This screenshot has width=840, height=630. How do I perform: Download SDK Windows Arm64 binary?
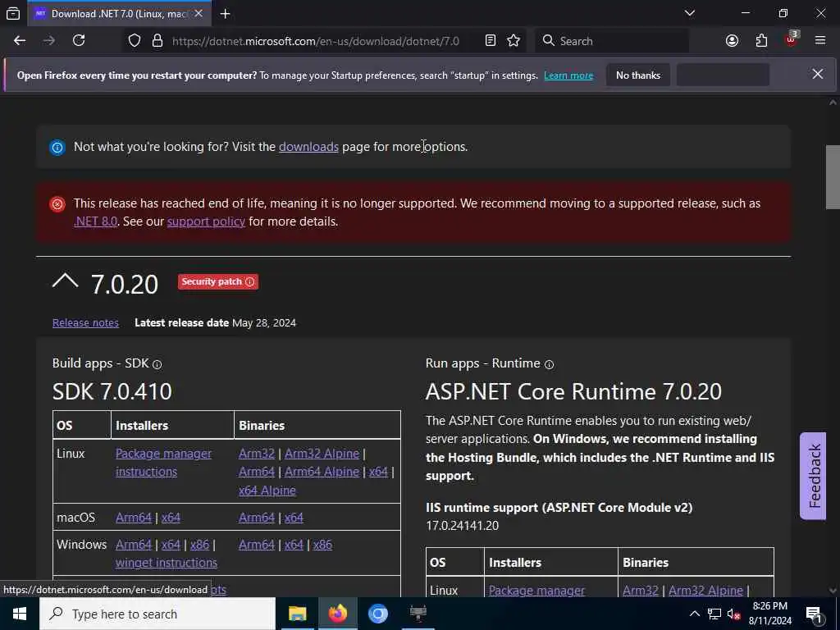[x=257, y=545]
